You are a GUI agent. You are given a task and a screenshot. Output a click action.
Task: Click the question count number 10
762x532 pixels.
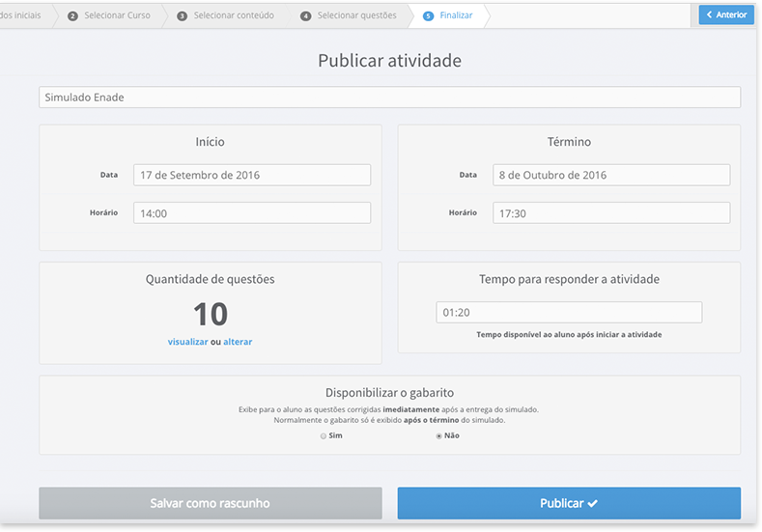(x=211, y=314)
